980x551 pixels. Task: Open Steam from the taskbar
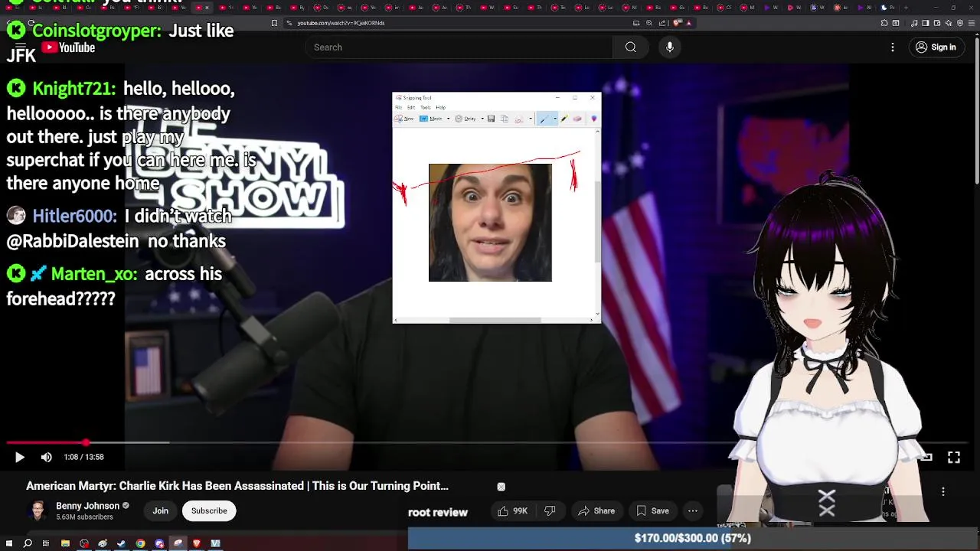pyautogui.click(x=121, y=543)
